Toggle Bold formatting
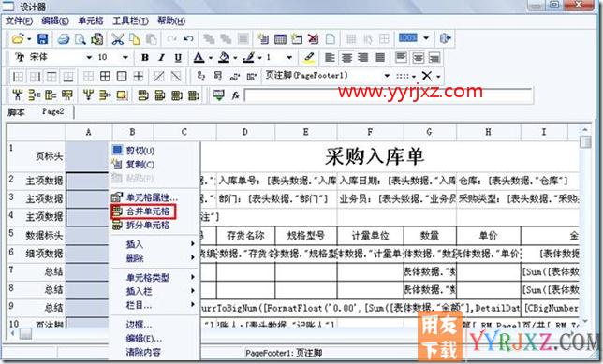The width and height of the screenshot is (603, 364). click(145, 58)
